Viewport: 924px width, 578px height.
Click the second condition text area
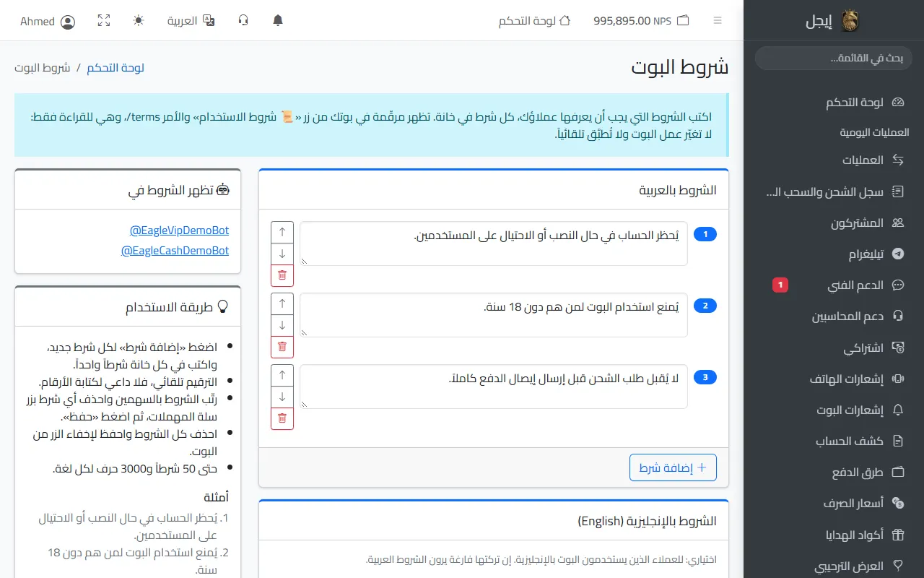click(494, 315)
